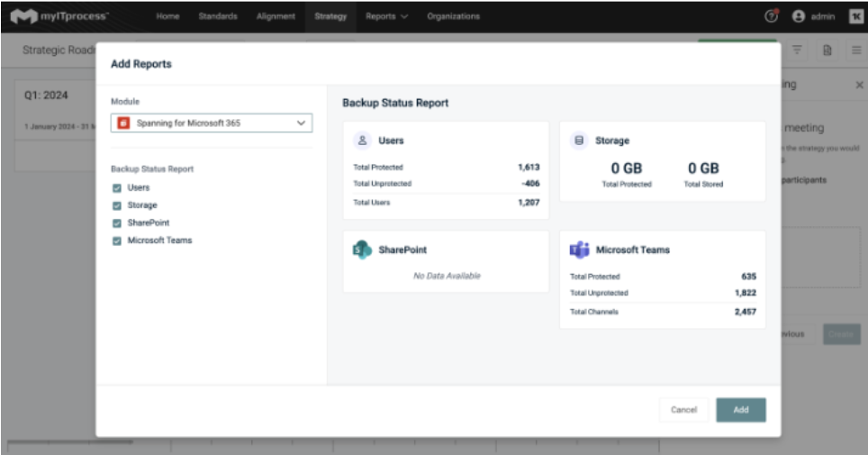Click the No Data Available text

pyautogui.click(x=447, y=276)
